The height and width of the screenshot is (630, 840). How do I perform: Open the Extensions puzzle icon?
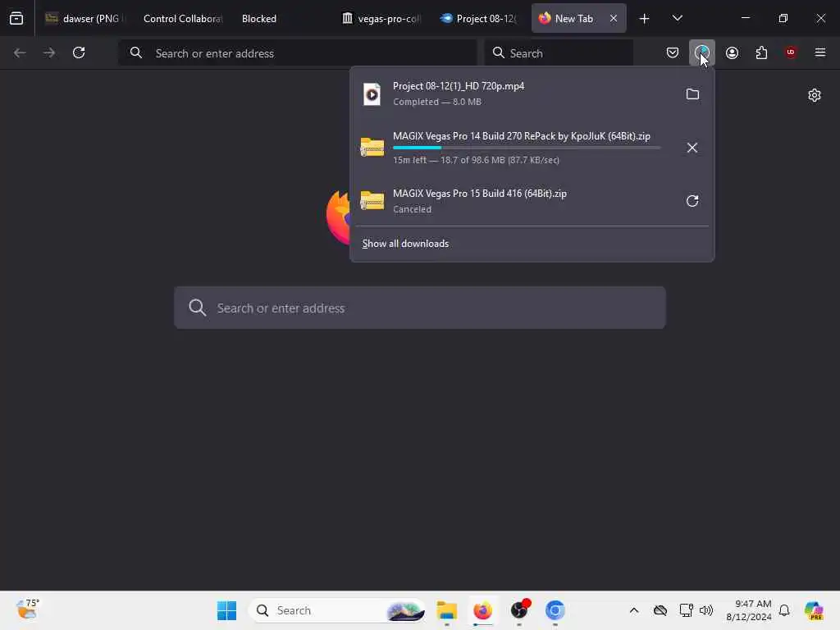pos(761,52)
